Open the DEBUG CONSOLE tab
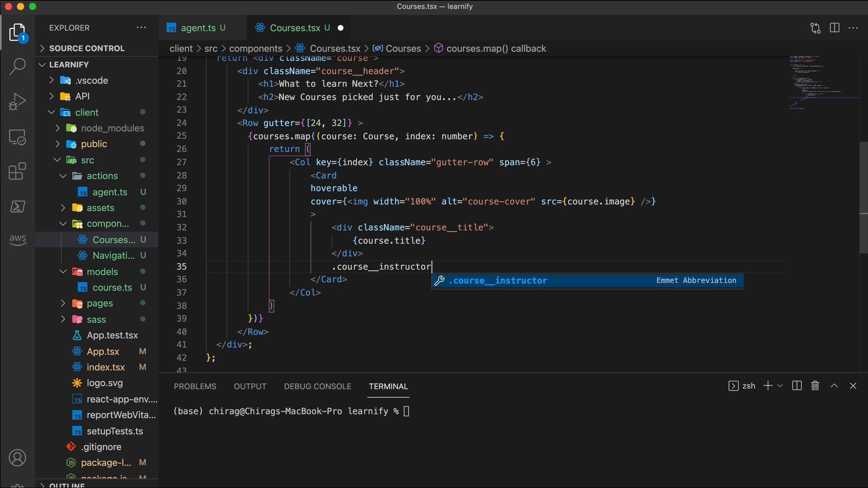 317,386
